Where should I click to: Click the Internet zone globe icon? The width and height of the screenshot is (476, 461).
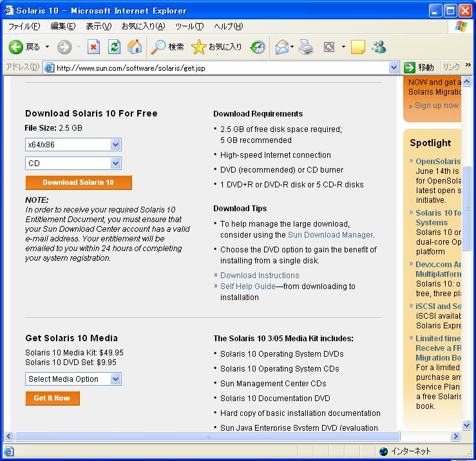(384, 451)
